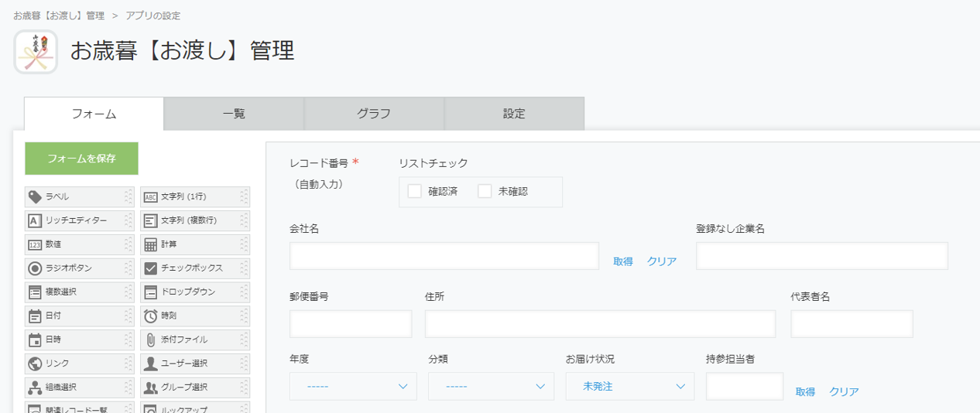Click the お歳暮 app icon image

tap(36, 52)
